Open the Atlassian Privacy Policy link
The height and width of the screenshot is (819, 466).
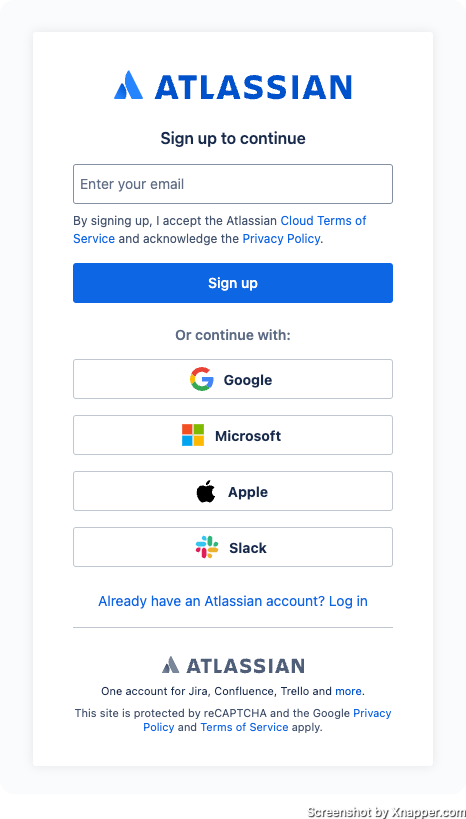281,239
